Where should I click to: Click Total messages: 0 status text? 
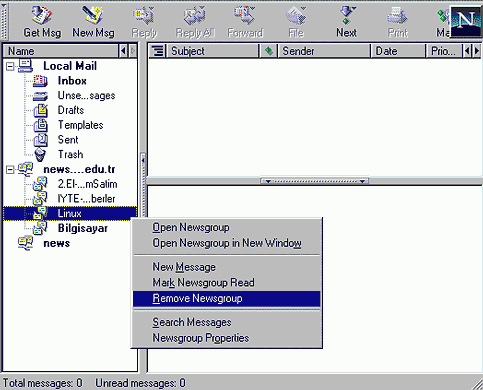pyautogui.click(x=42, y=383)
